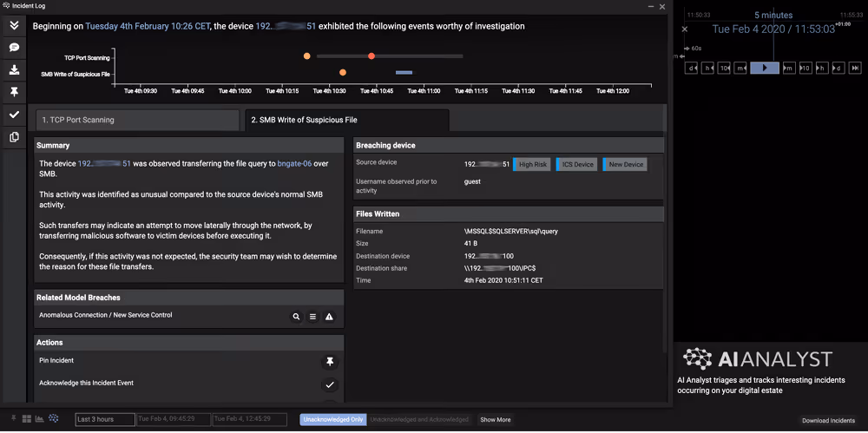Open the list icon for related model breach
This screenshot has width=868, height=433.
coord(312,317)
